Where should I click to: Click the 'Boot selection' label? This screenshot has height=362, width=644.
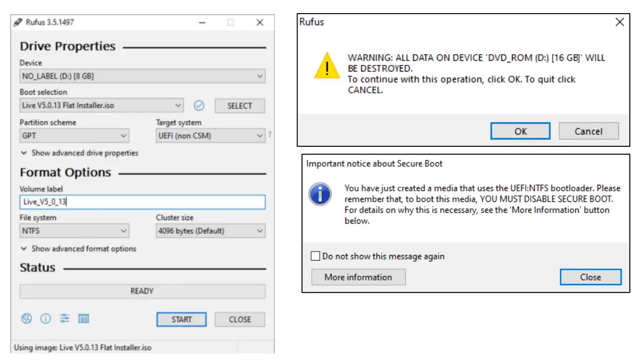[x=43, y=92]
